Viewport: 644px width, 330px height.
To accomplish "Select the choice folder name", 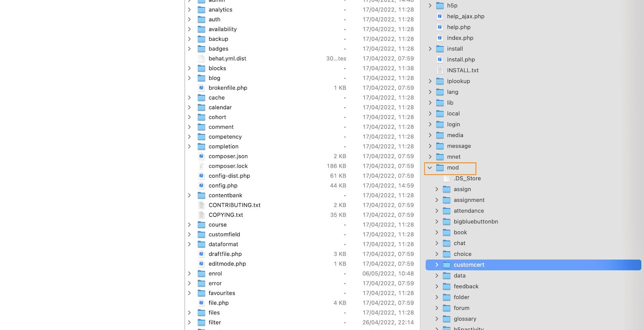I will pyautogui.click(x=462, y=254).
